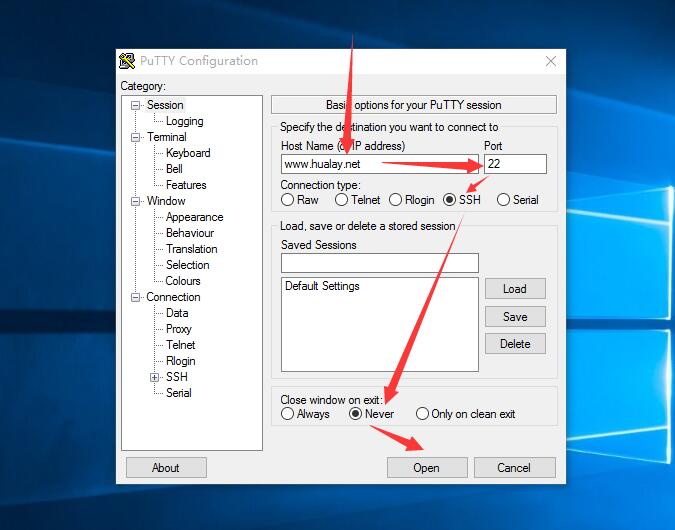
Task: Open the Proxy category
Action: 179,329
